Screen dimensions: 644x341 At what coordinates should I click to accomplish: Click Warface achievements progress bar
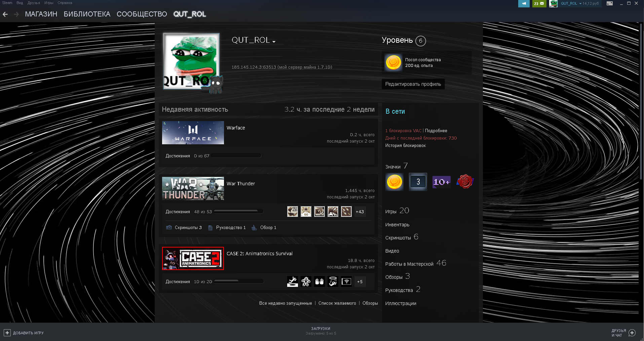(x=236, y=156)
